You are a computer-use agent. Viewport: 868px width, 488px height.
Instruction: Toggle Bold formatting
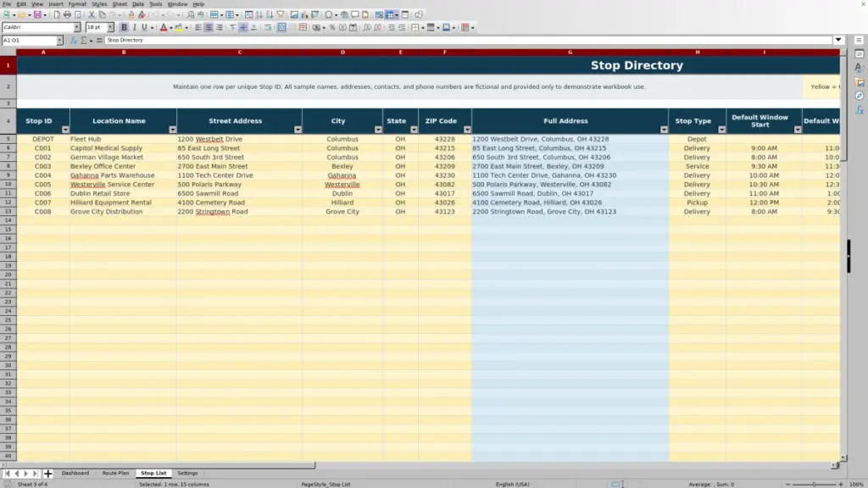click(124, 27)
